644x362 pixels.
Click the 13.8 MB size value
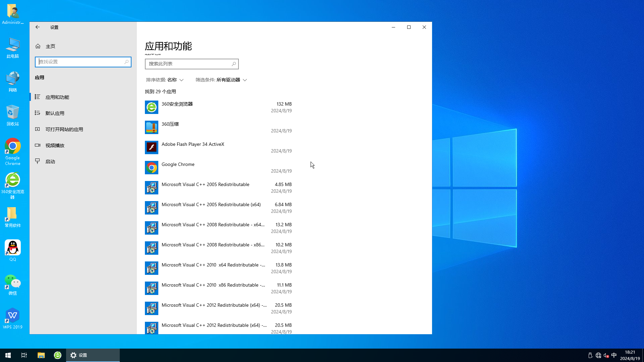tap(284, 265)
